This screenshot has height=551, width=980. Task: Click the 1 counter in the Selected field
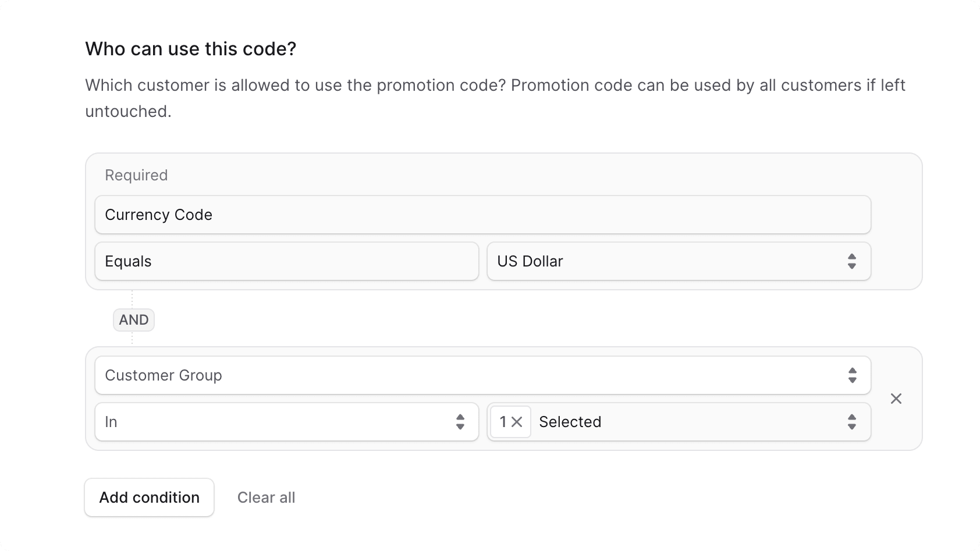502,422
